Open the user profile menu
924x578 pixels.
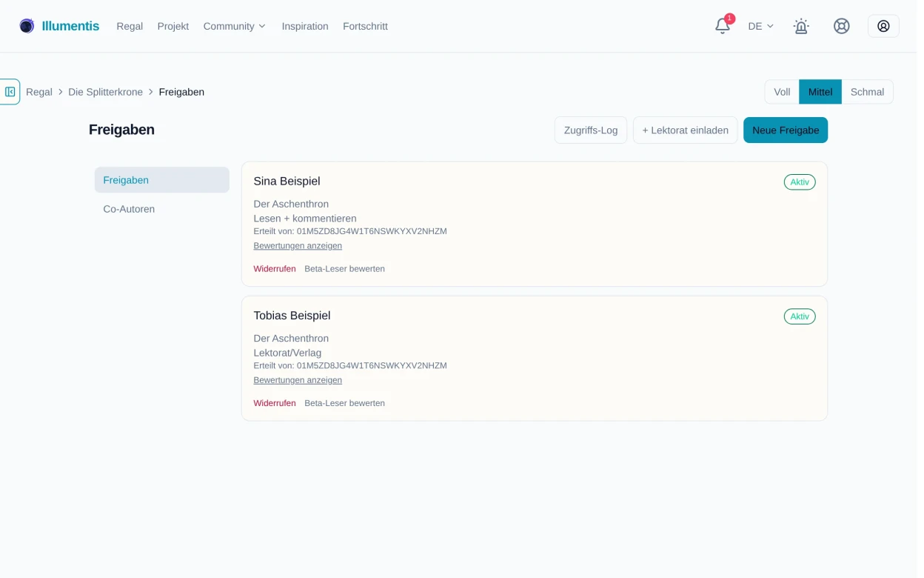click(883, 26)
